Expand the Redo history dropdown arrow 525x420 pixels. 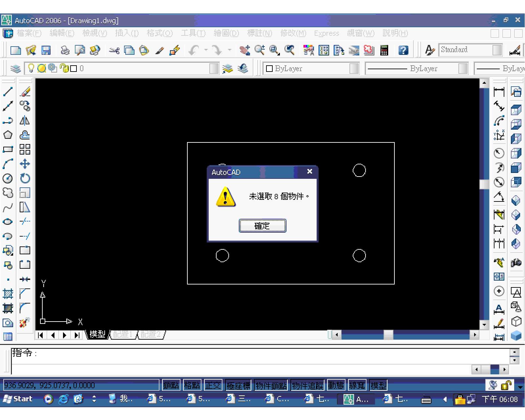[x=229, y=50]
